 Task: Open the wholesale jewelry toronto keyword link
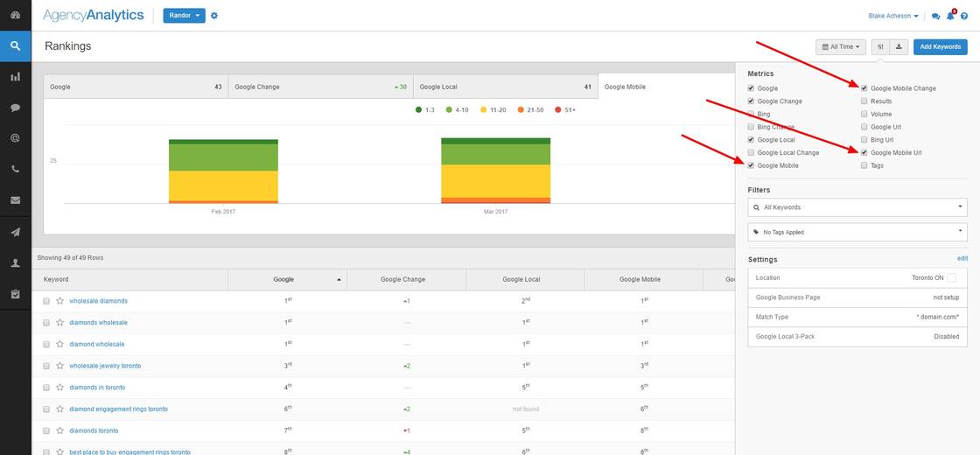(x=105, y=366)
